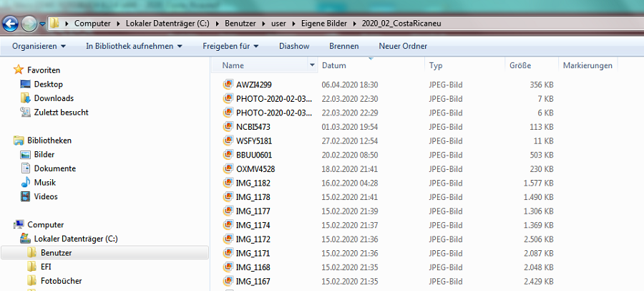This screenshot has width=644, height=291.
Task: Click the date 06.04.2020 18:30
Action: tap(349, 85)
